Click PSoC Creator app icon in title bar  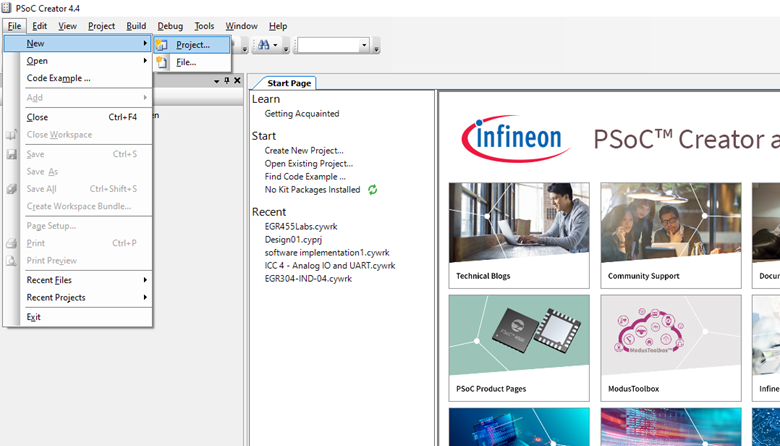click(6, 8)
